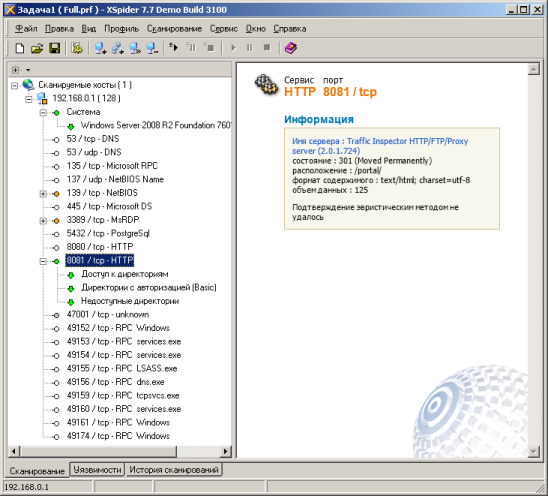The height and width of the screenshot is (496, 548).
Task: Save the task with the floppy disk icon
Action: pyautogui.click(x=55, y=48)
